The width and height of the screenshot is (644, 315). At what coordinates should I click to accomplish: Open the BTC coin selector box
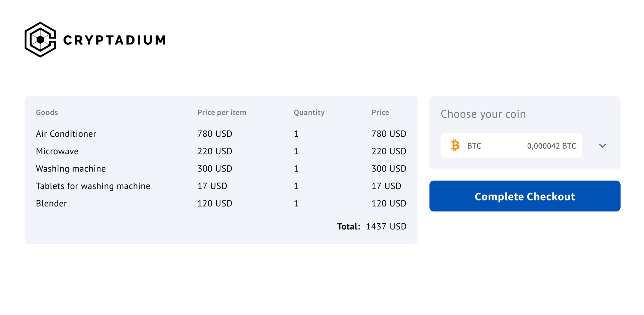pos(511,145)
